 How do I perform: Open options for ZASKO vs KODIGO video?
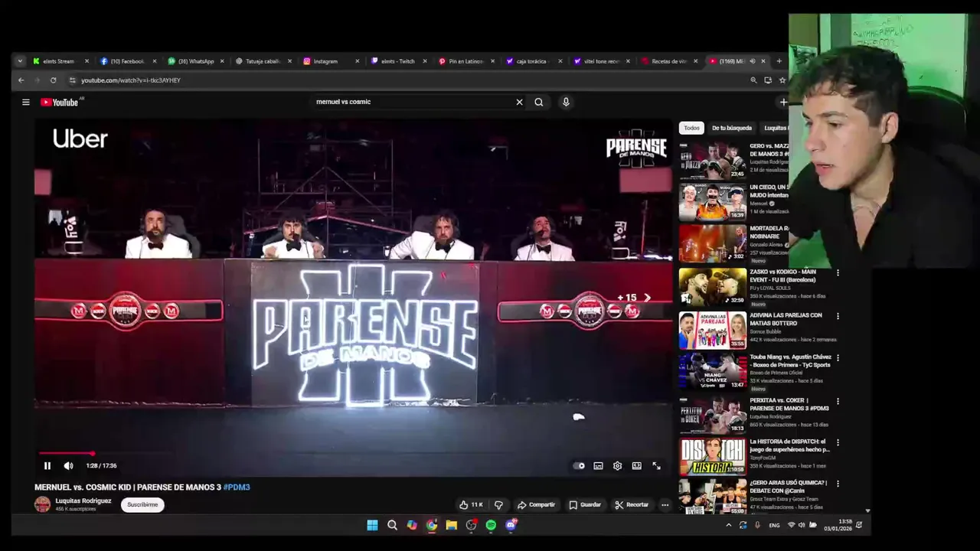click(838, 273)
